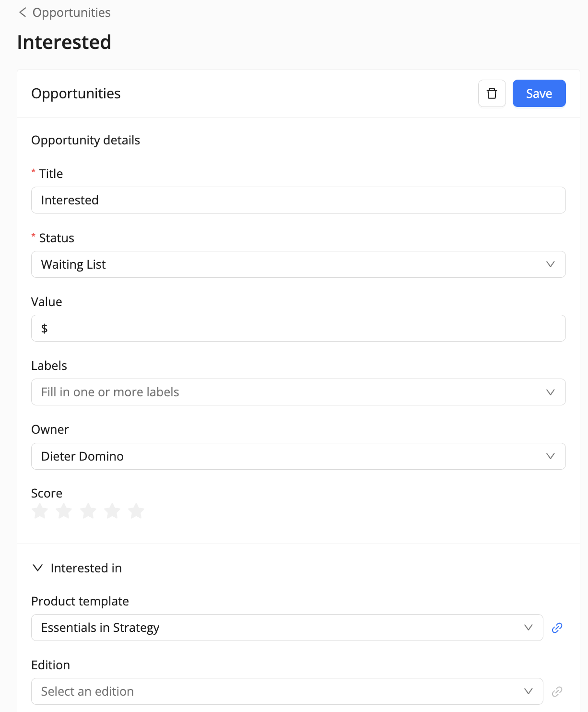Click the Edition link icon
Screen dimensions: 588x712
[x=557, y=691]
